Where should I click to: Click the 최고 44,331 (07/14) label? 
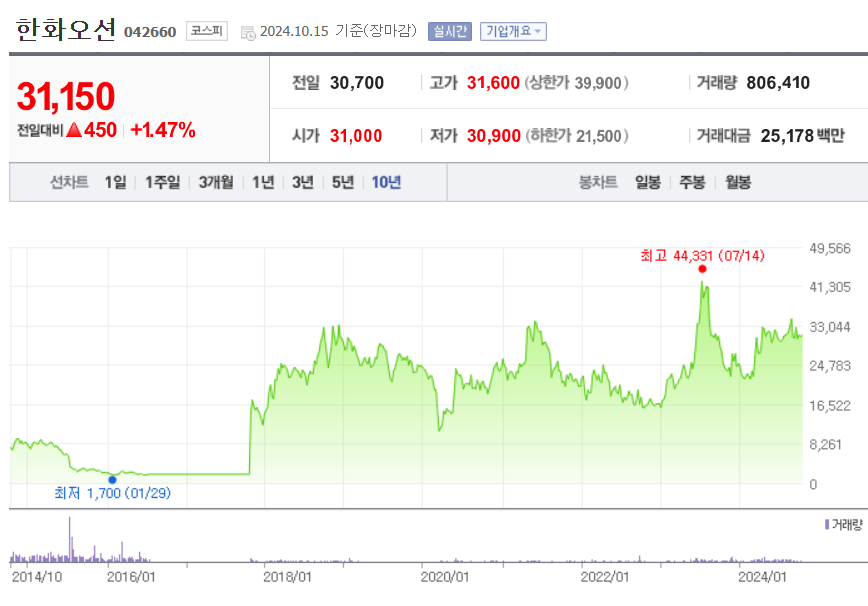[x=702, y=256]
